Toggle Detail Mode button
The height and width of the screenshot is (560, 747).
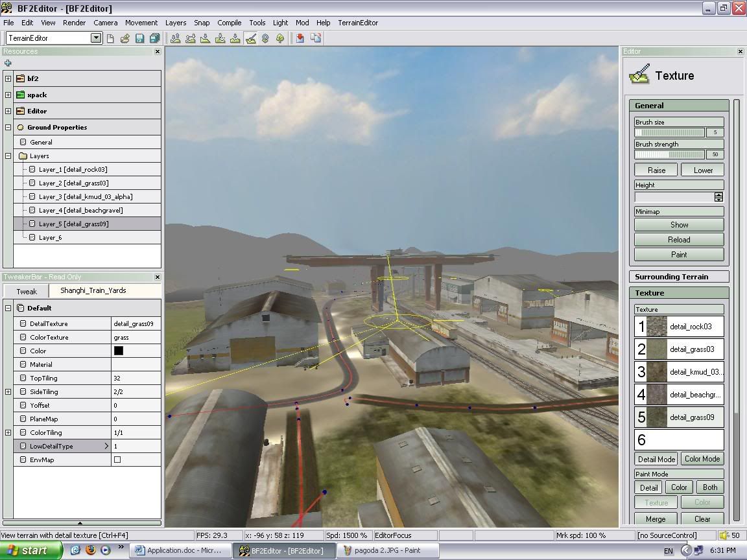coord(656,459)
